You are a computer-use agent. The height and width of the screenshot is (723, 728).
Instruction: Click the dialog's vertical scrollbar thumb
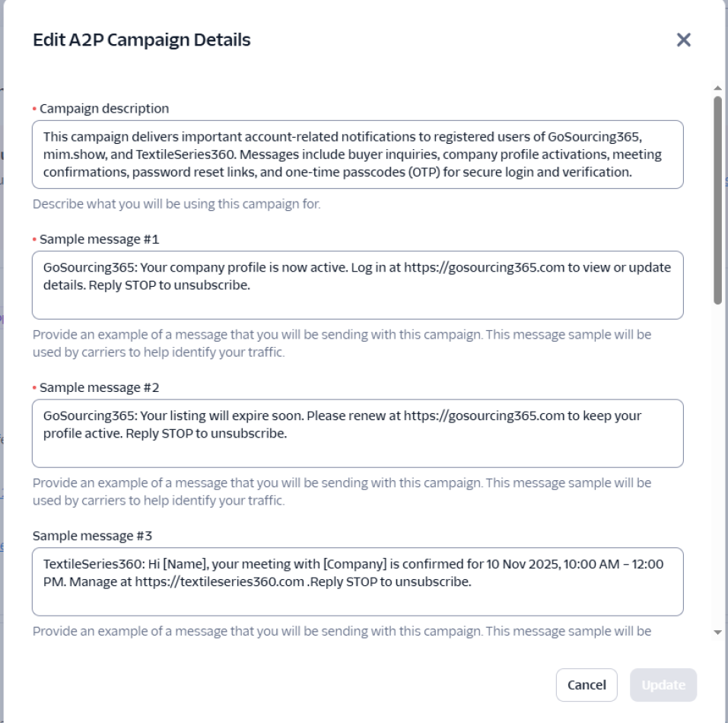pos(717,198)
